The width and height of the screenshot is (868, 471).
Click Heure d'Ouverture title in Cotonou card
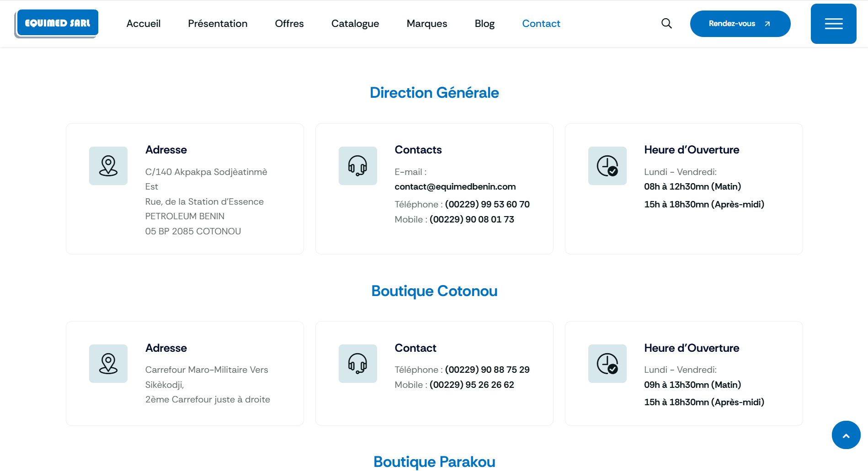pos(692,348)
